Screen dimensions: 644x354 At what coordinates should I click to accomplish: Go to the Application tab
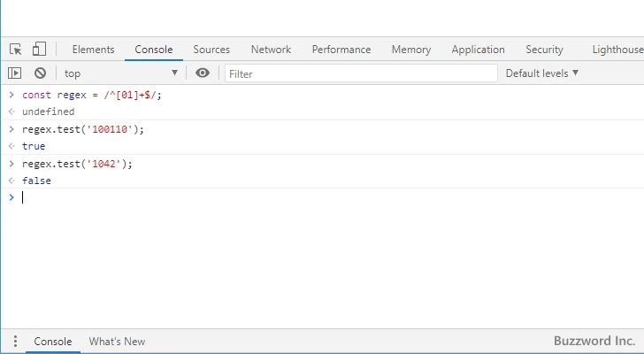(478, 50)
